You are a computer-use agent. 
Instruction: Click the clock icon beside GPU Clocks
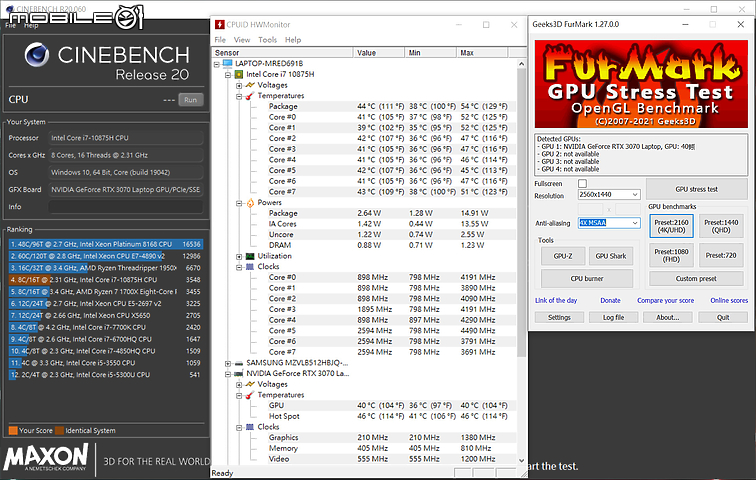pyautogui.click(x=250, y=427)
